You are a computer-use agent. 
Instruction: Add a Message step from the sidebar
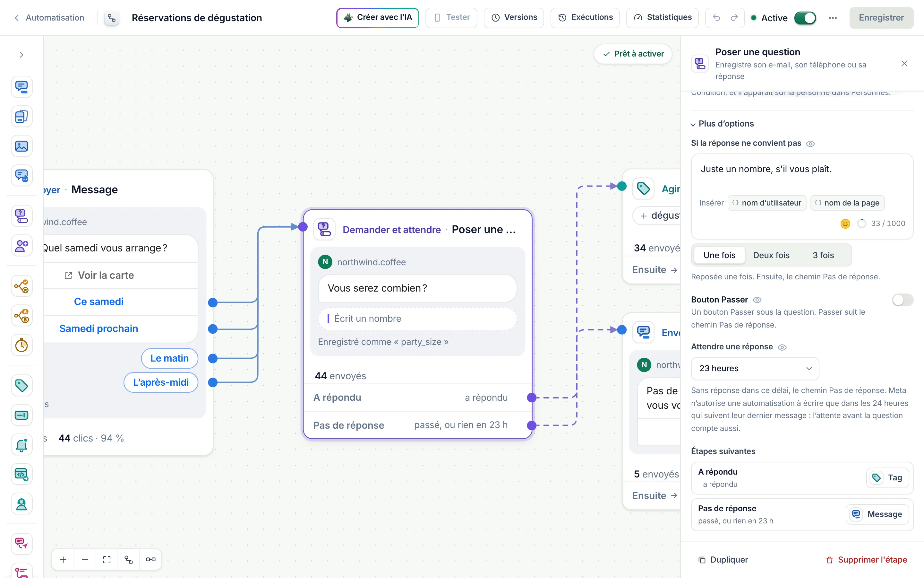click(21, 87)
